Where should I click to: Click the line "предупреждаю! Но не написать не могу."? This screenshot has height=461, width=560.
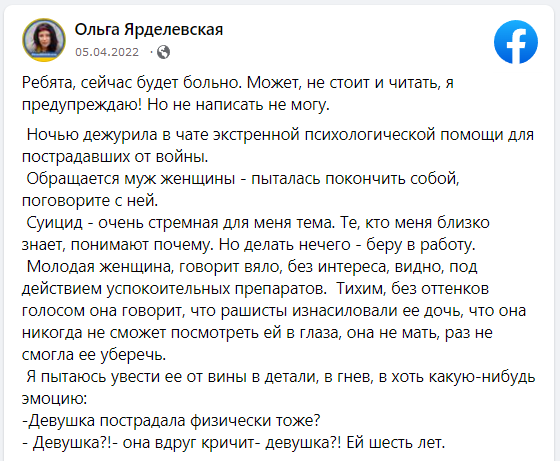tap(176, 105)
